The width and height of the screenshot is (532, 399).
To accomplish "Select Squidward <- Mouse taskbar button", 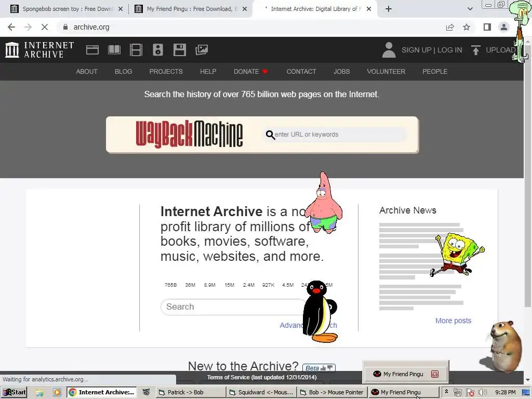I will point(261,392).
